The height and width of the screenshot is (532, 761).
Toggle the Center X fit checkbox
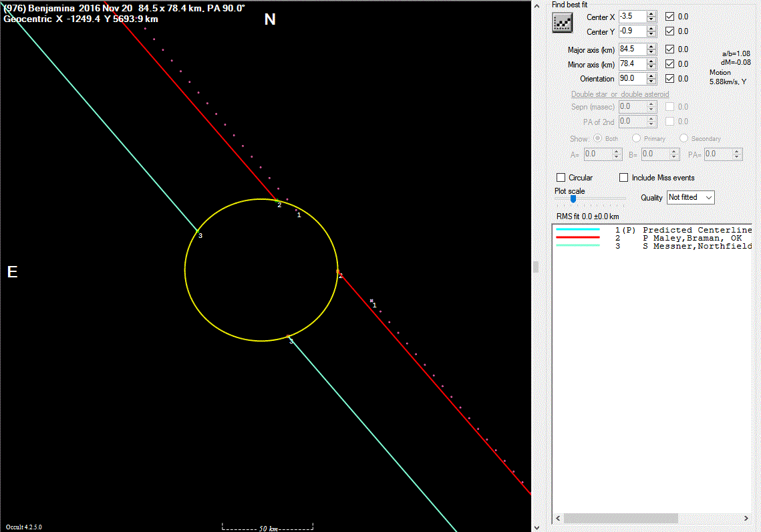669,17
